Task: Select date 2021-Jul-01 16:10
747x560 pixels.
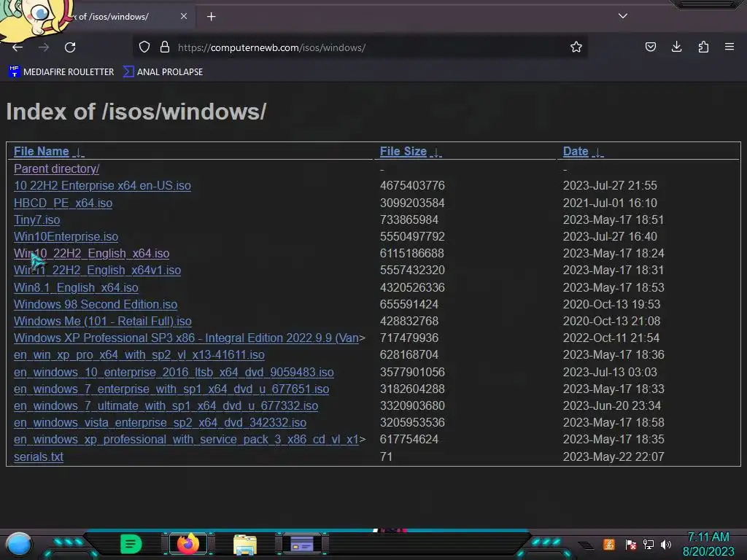Action: (610, 203)
